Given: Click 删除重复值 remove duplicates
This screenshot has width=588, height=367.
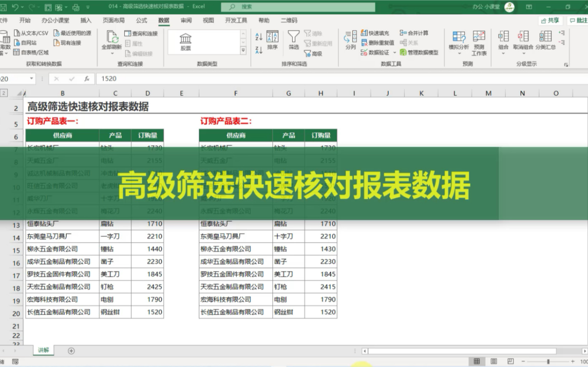Looking at the screenshot, I should [378, 43].
